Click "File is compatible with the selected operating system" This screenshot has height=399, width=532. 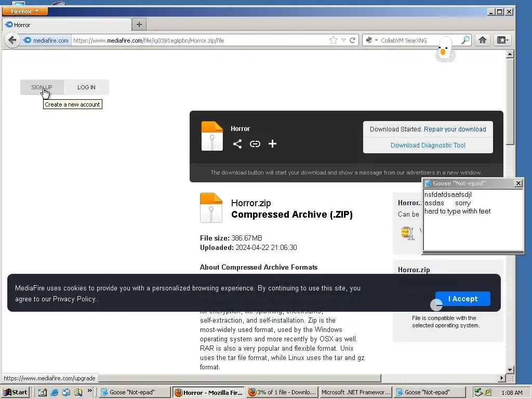(x=445, y=322)
